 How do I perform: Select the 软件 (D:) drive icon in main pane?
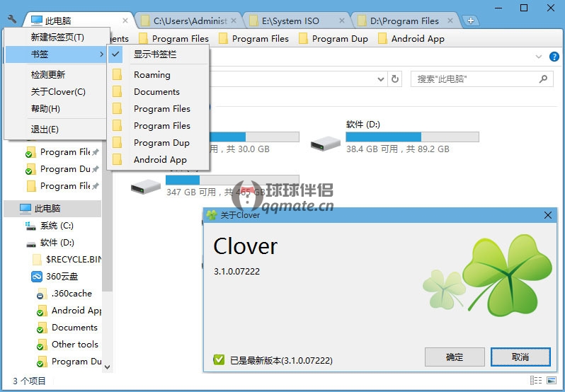[x=325, y=143]
